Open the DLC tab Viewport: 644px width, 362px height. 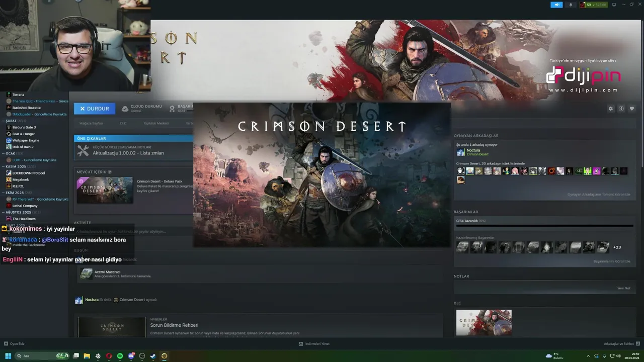pos(123,123)
